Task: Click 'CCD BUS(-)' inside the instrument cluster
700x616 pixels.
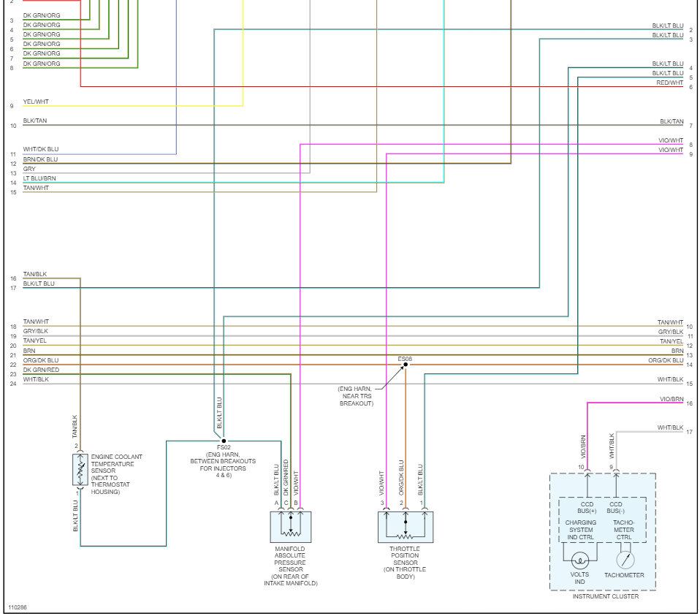Action: [x=616, y=508]
